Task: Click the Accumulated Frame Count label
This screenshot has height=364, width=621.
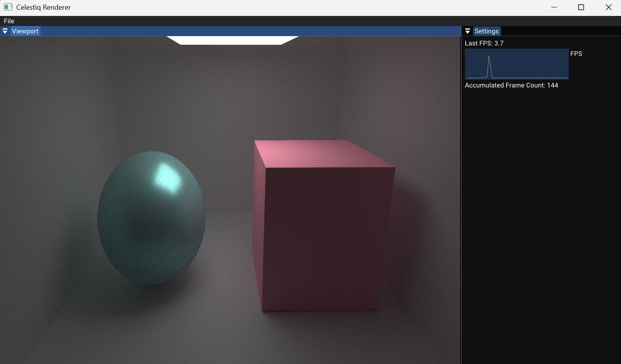Action: (x=511, y=85)
